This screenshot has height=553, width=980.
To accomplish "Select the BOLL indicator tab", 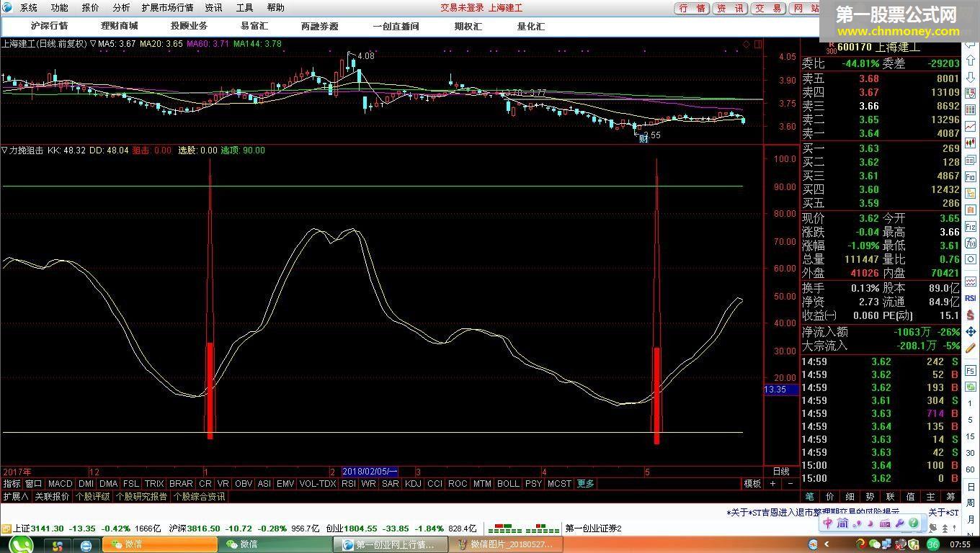I will pyautogui.click(x=508, y=484).
